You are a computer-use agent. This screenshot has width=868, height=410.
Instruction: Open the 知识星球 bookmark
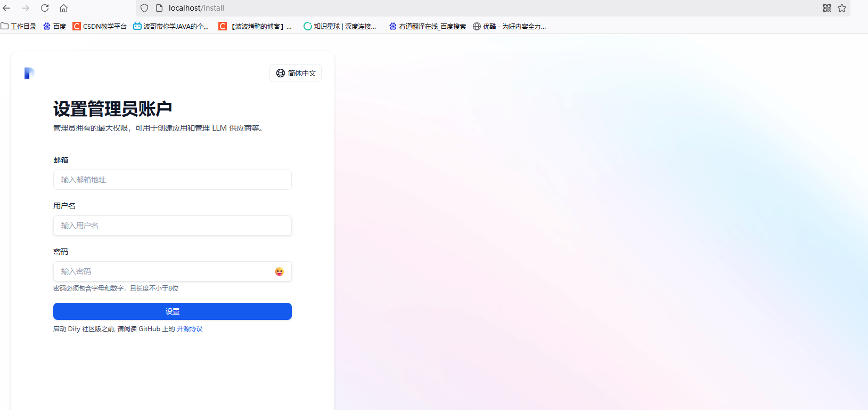click(x=340, y=26)
